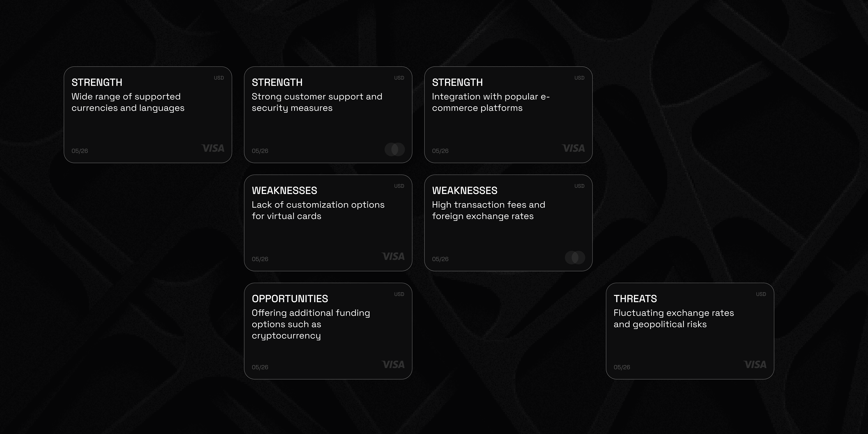The width and height of the screenshot is (868, 434).
Task: Click the OPPORTUNITIES heading
Action: pyautogui.click(x=290, y=299)
